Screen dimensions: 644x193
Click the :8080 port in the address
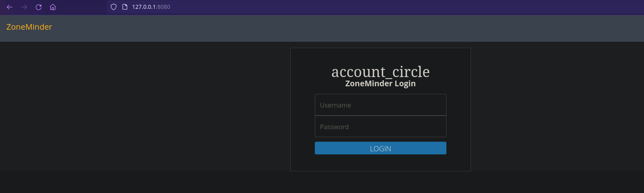(163, 7)
